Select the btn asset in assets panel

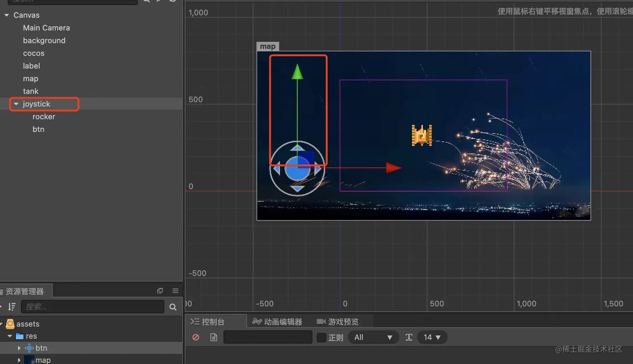[41, 348]
